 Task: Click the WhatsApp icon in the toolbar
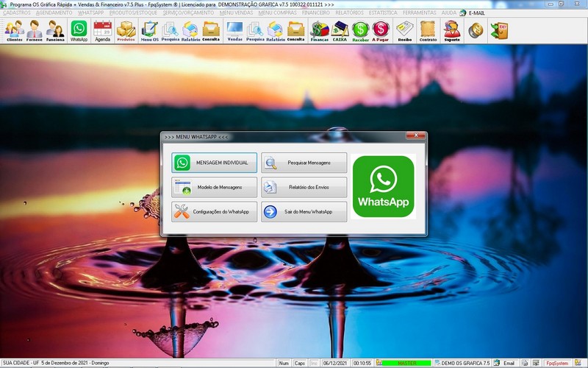[x=79, y=31]
